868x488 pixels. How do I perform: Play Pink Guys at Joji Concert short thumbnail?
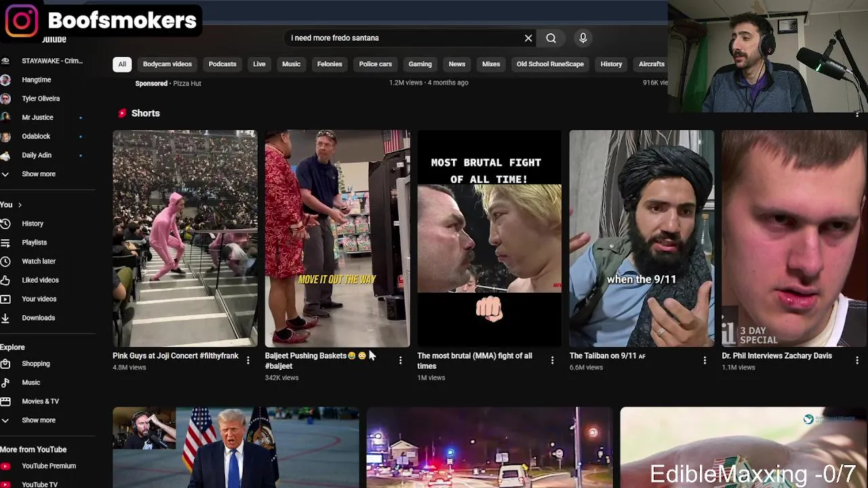pyautogui.click(x=185, y=239)
